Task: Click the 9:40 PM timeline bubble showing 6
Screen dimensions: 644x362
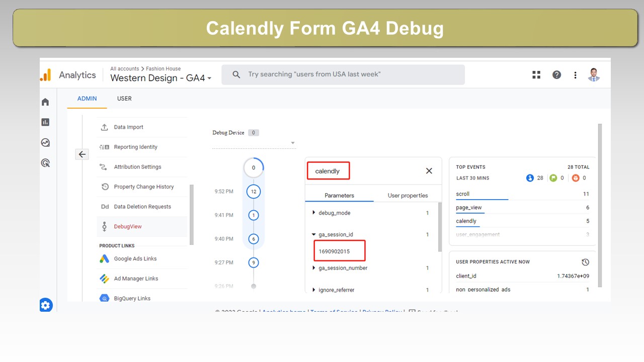Action: coord(254,239)
